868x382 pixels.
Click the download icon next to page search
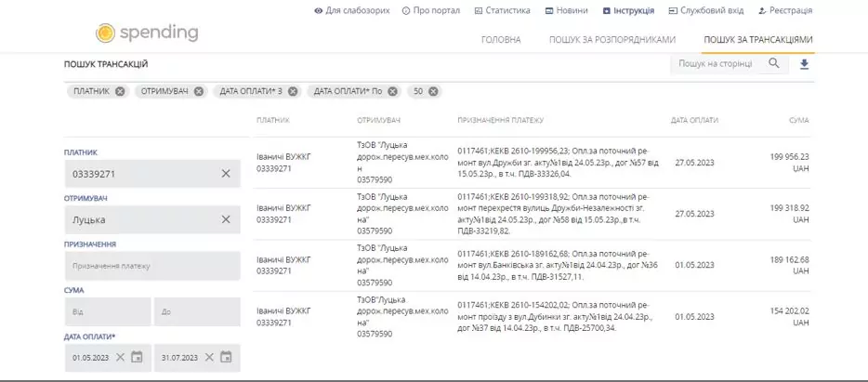coord(804,64)
